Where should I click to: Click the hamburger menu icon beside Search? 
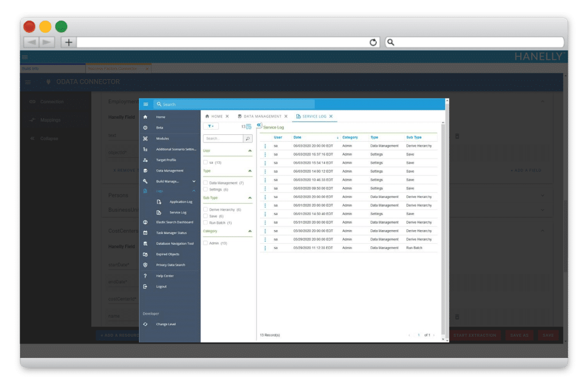point(145,104)
